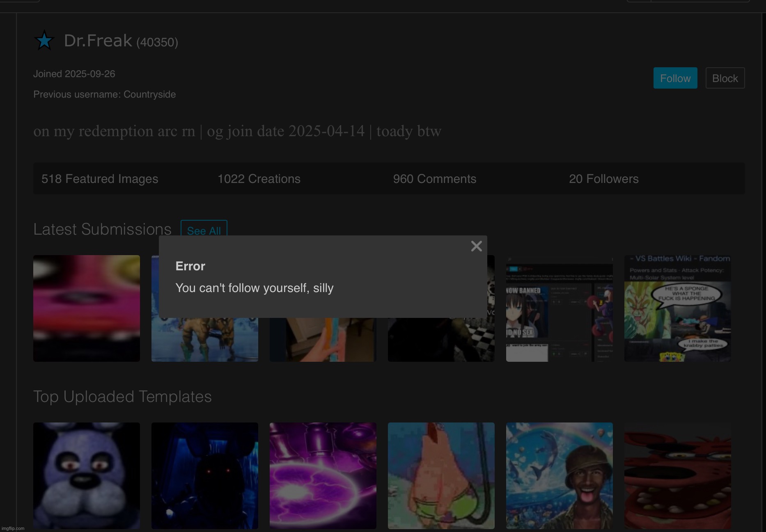Open See All latest submissions
The height and width of the screenshot is (532, 766).
[204, 231]
